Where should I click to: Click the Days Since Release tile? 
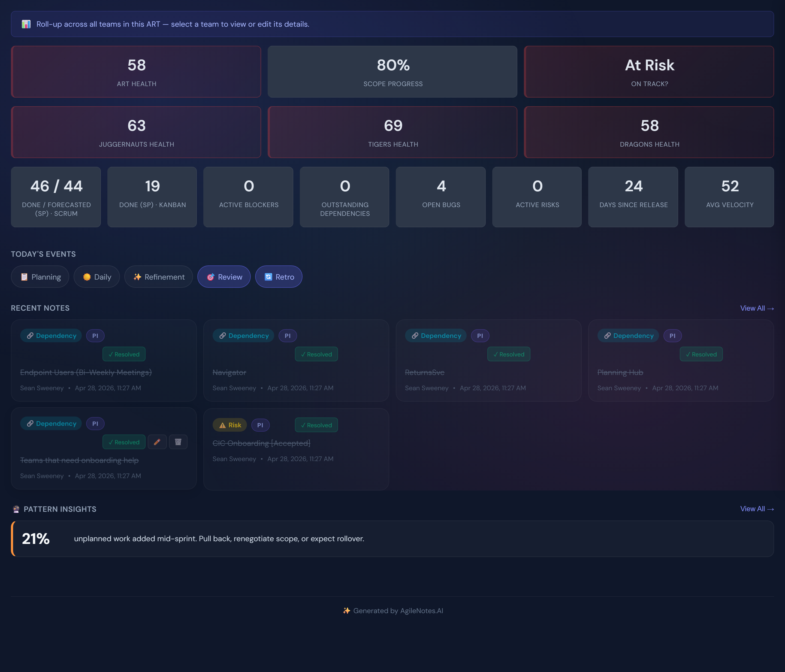(633, 197)
